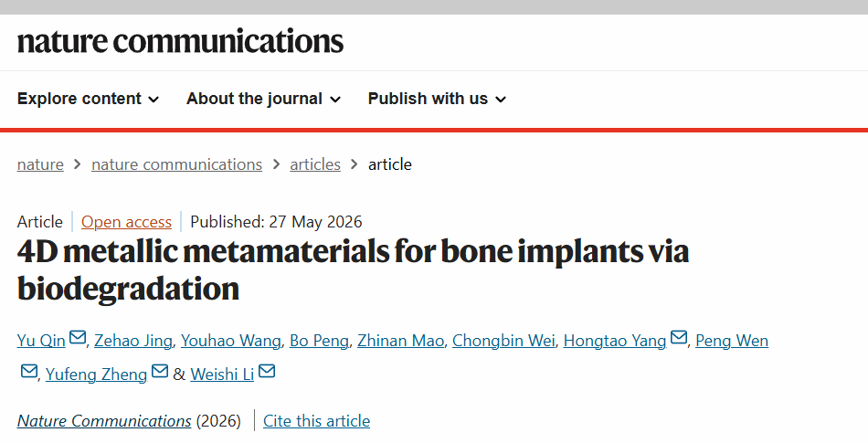Go to the nature breadcrumb link

pyautogui.click(x=40, y=164)
